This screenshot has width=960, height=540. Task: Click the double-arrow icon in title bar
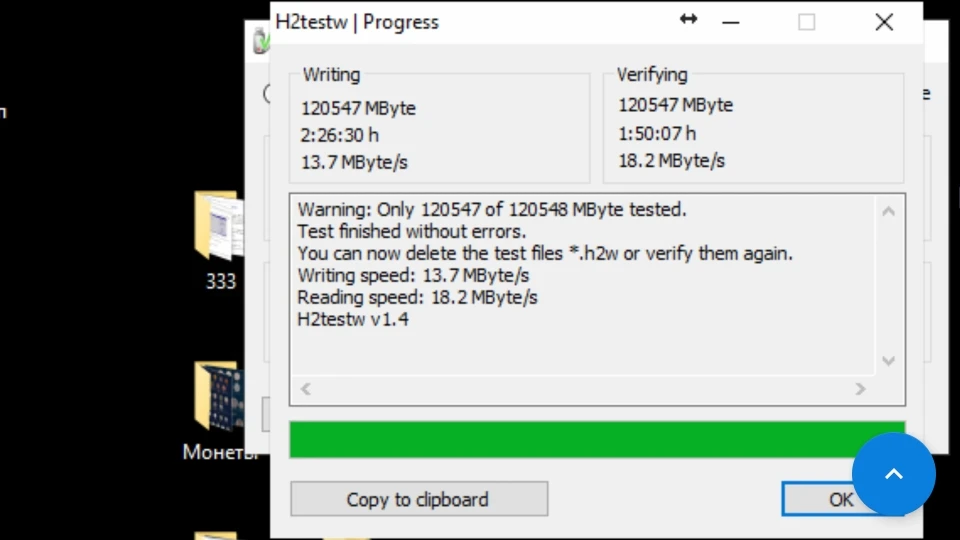coord(689,20)
